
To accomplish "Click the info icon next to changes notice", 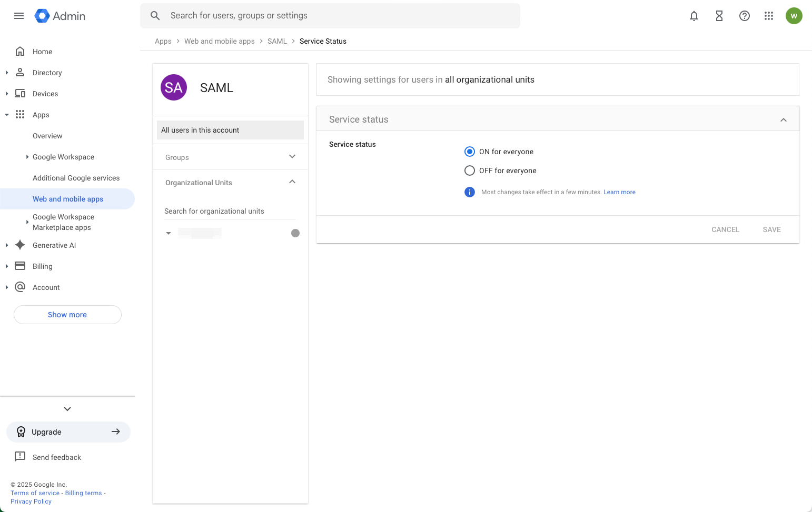I will (x=469, y=192).
